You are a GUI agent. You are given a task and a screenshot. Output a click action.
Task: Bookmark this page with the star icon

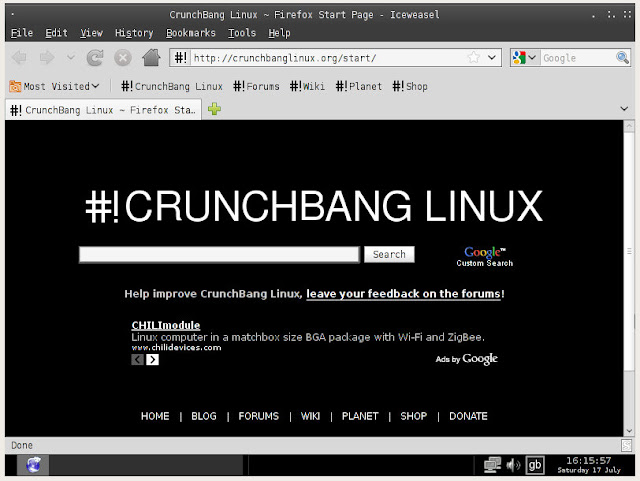point(473,58)
